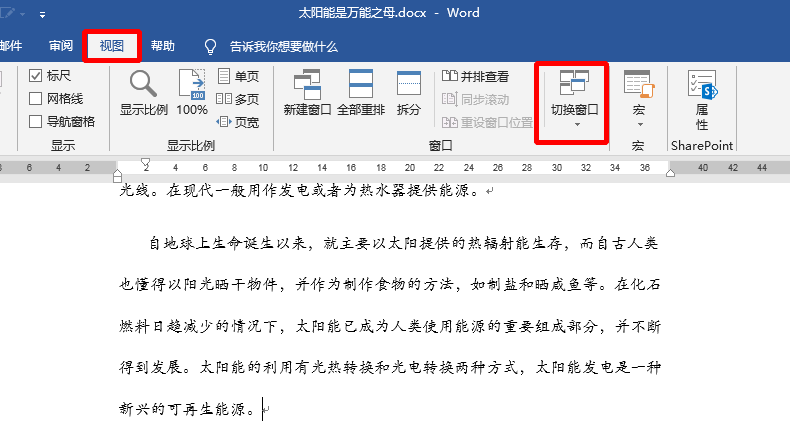Enable the 网格线 gridlines checkbox
Image resolution: width=790 pixels, height=440 pixels.
[35, 98]
